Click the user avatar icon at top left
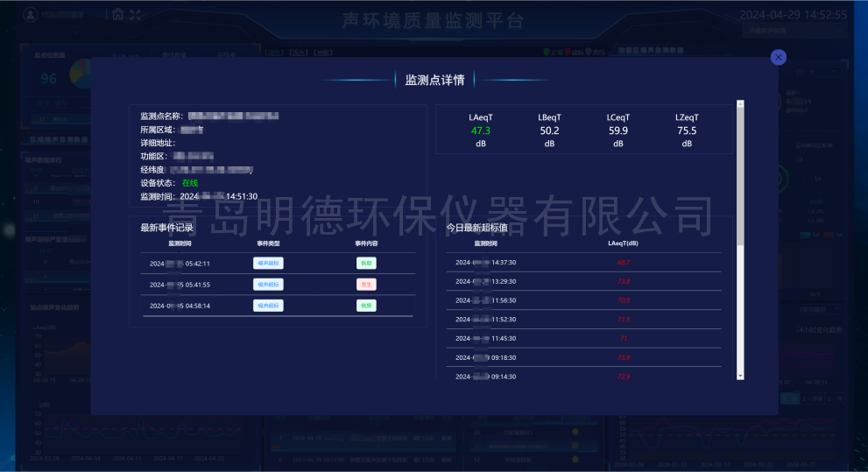868x472 pixels. [x=31, y=15]
